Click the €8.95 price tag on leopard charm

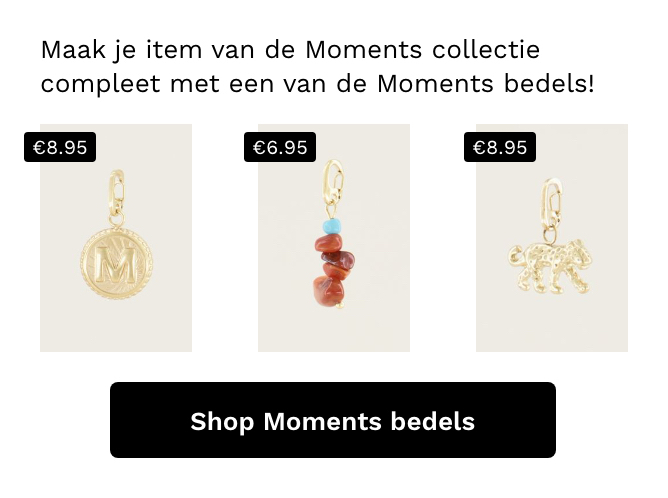(x=500, y=147)
